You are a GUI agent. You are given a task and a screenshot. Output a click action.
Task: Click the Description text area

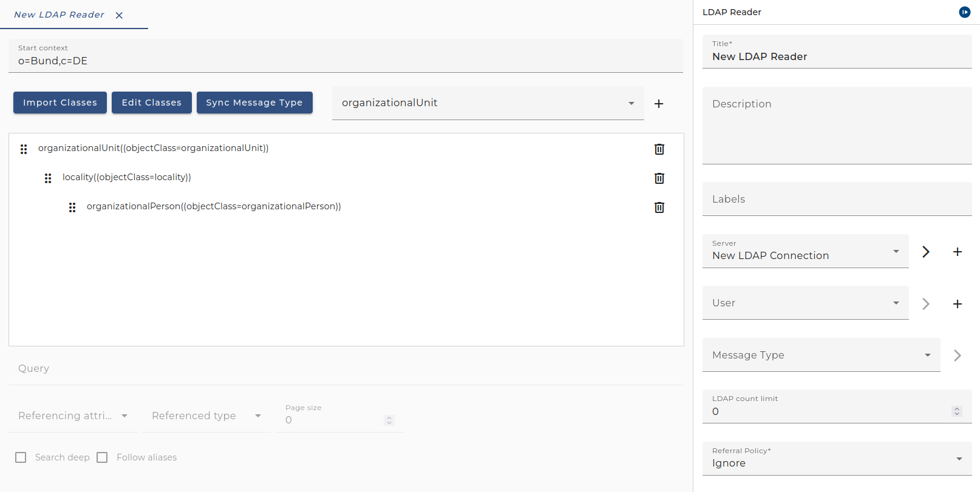click(837, 126)
